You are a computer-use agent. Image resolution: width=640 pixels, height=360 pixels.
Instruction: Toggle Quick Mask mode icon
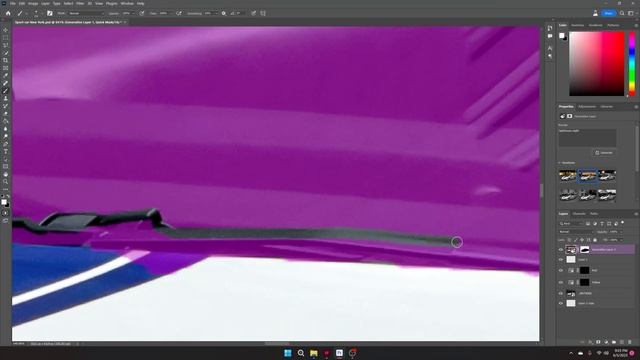tap(5, 213)
